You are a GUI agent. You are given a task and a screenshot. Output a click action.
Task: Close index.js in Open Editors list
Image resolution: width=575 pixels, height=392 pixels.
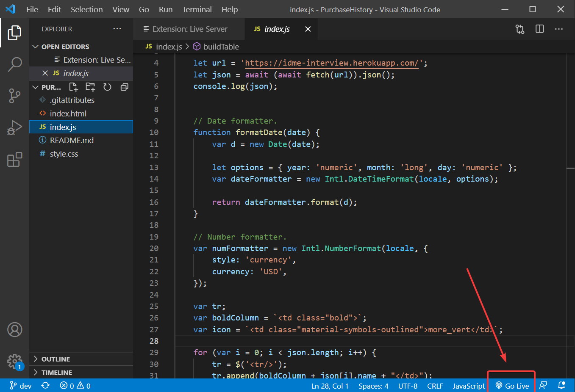[x=45, y=73]
